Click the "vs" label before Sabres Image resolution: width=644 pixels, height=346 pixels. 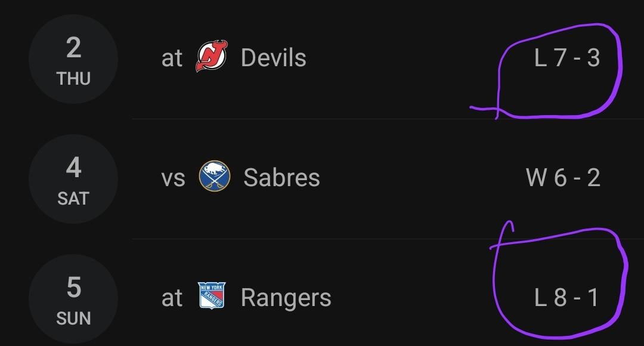click(173, 178)
